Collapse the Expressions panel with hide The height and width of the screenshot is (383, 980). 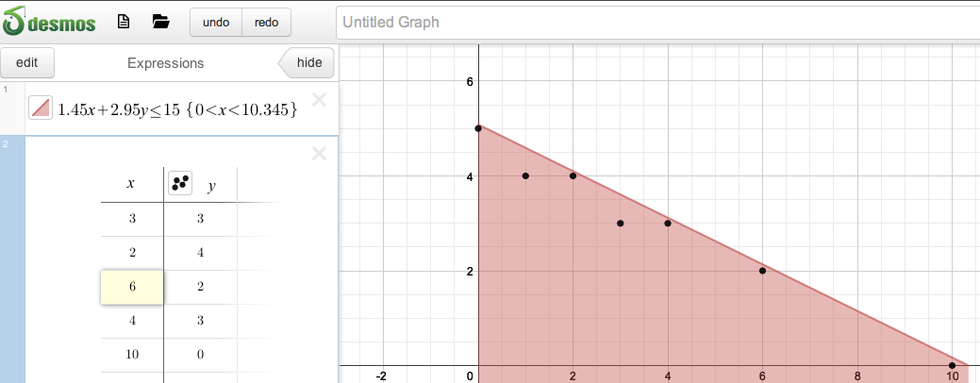(307, 63)
